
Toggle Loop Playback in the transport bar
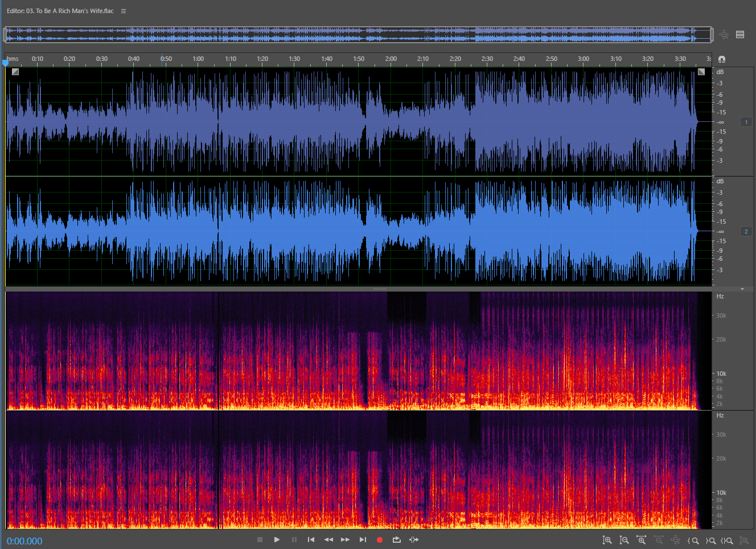click(397, 540)
